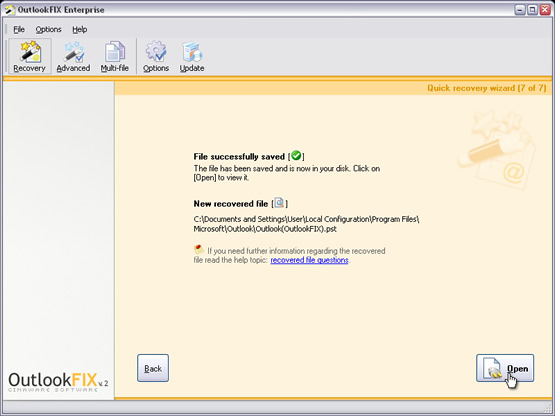Open the Options menu
Image resolution: width=555 pixels, height=416 pixels.
(48, 29)
